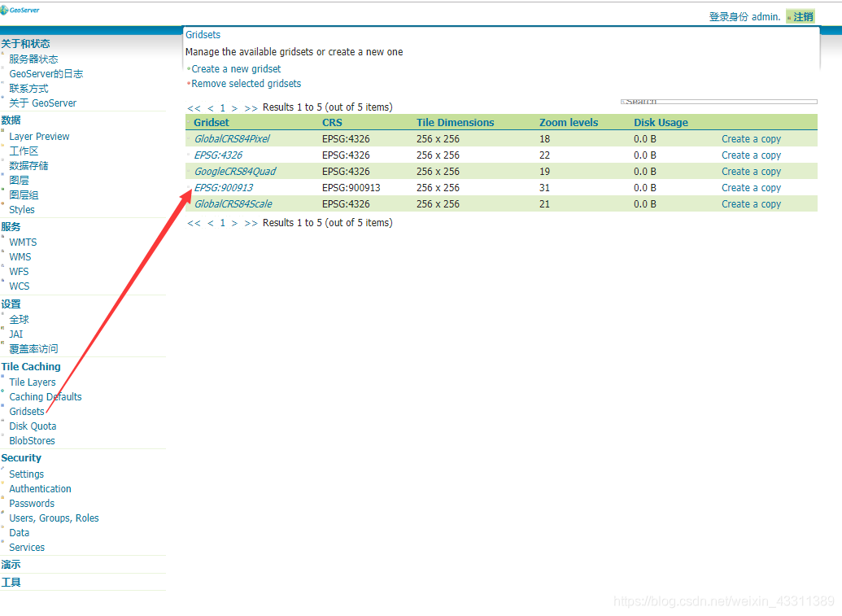Click the green Create a new gridset icon
Viewport: 842px width, 616px height.
pyautogui.click(x=189, y=69)
